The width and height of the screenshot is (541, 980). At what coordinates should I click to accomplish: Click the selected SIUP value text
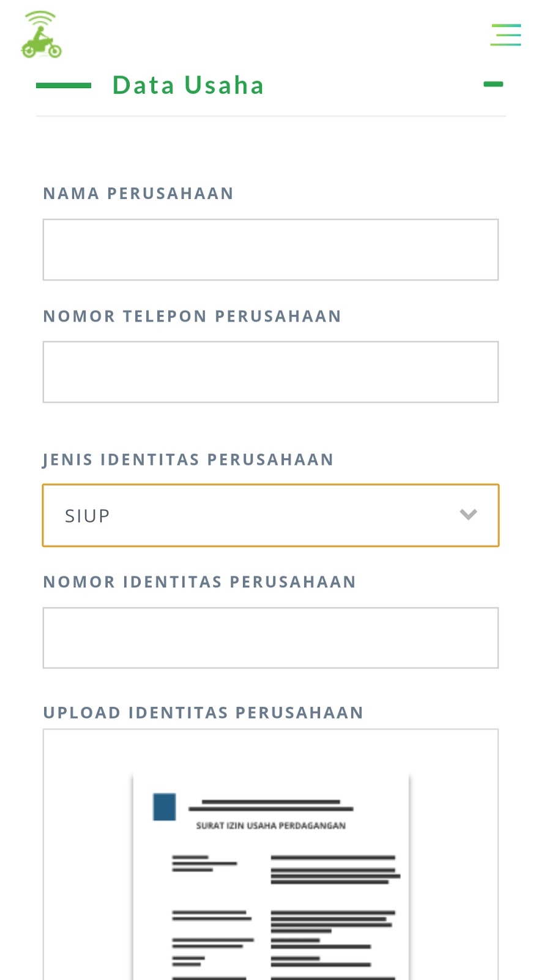coord(88,516)
